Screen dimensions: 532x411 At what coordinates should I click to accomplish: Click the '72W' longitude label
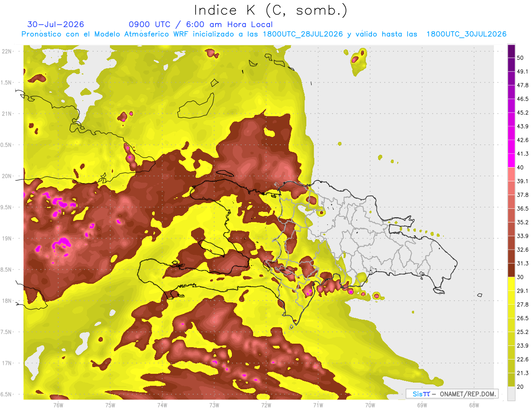click(x=266, y=405)
